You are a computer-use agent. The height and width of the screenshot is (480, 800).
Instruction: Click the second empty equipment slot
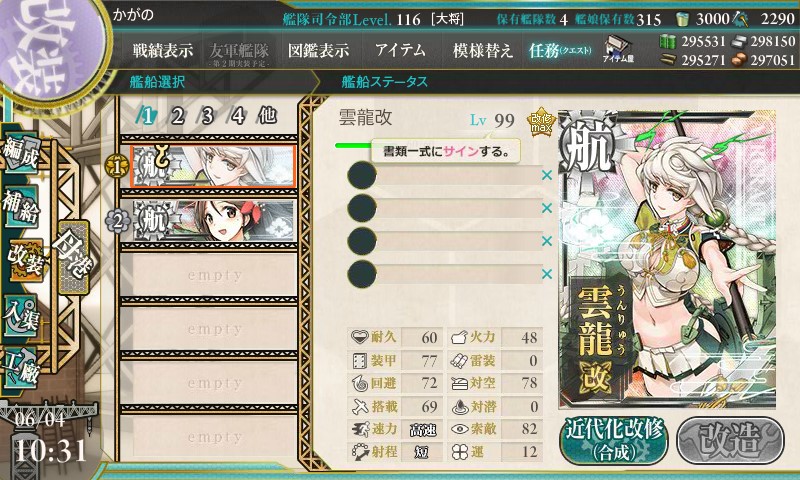point(445,208)
